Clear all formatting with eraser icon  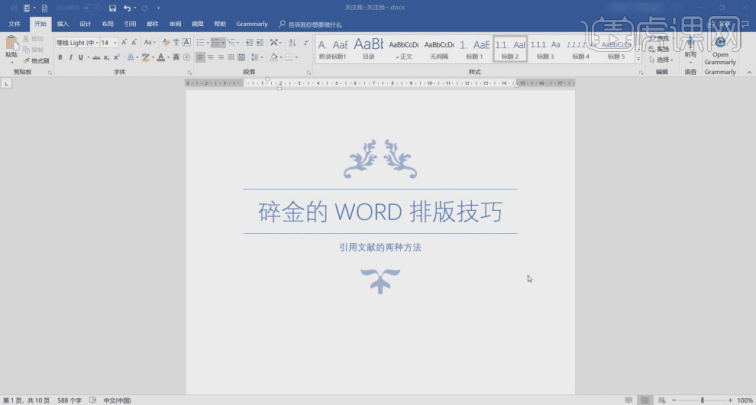(166, 42)
